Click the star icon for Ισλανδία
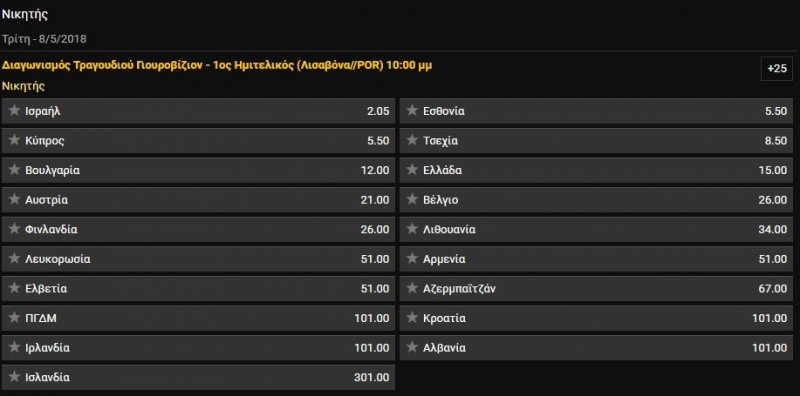Image resolution: width=800 pixels, height=396 pixels. [x=14, y=377]
